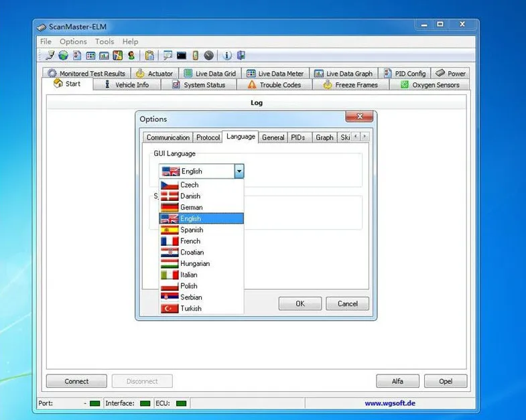This screenshot has height=420, width=526.
Task: Open the Freeze Frames tab
Action: pyautogui.click(x=350, y=85)
